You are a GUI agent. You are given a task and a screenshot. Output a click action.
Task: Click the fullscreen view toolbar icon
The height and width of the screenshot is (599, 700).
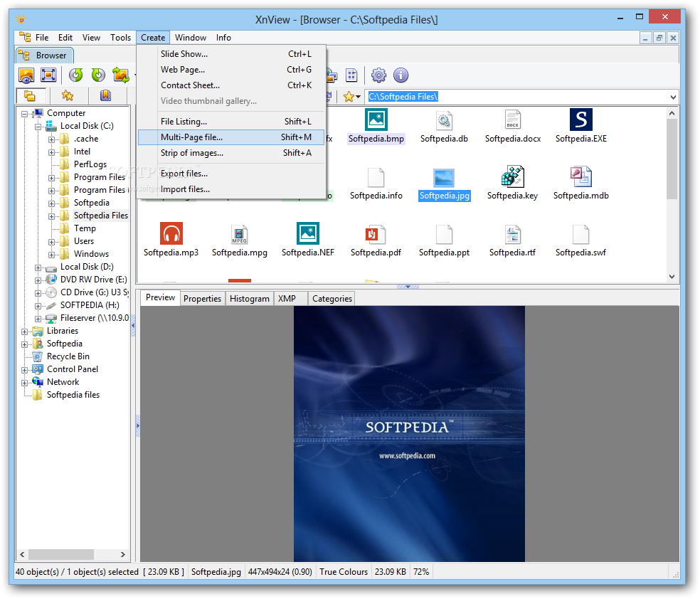[x=48, y=75]
